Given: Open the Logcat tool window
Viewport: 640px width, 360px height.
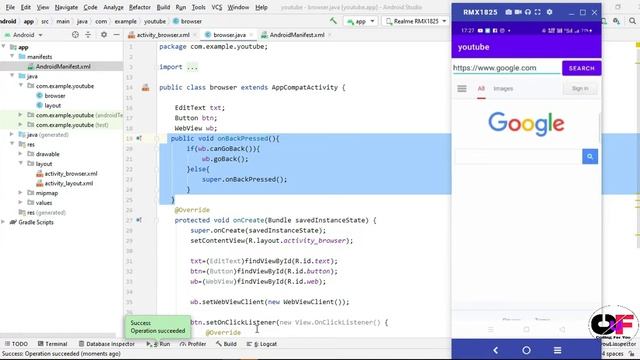Looking at the screenshot, I should click(262, 344).
